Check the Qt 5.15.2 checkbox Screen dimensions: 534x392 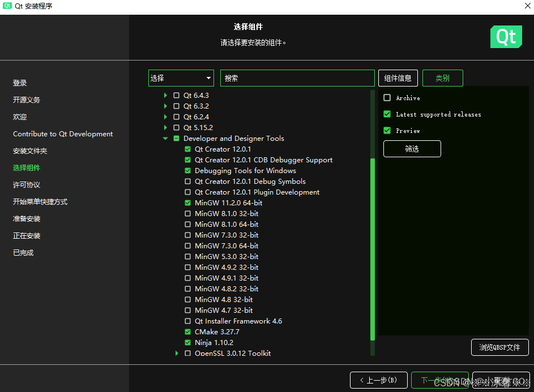(177, 128)
